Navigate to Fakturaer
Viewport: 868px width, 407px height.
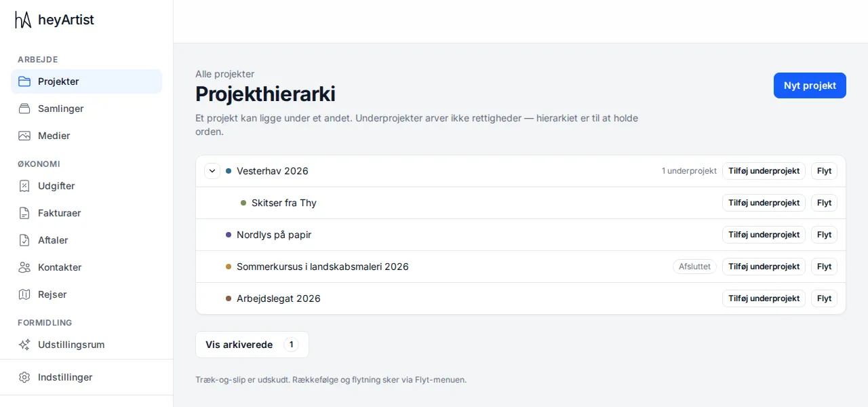pos(86,213)
